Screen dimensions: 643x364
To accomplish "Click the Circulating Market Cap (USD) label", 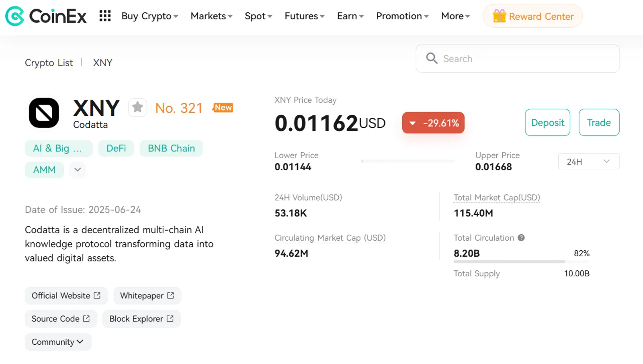I will tap(330, 238).
